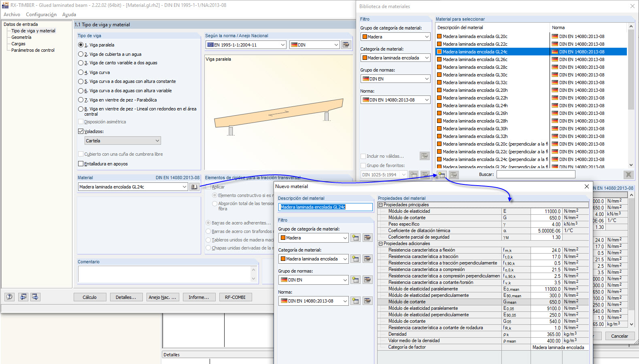Collapse Propiedades principales section
This screenshot has width=639, height=364.
coord(380,205)
